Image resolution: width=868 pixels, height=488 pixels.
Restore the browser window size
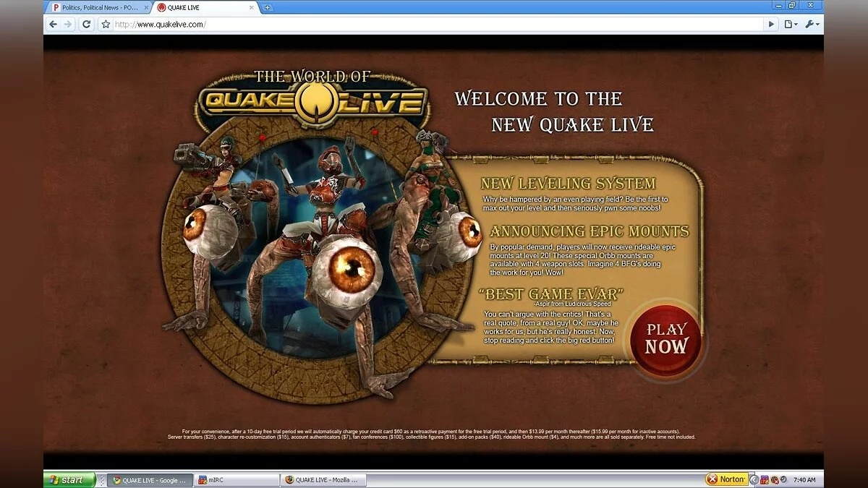792,5
